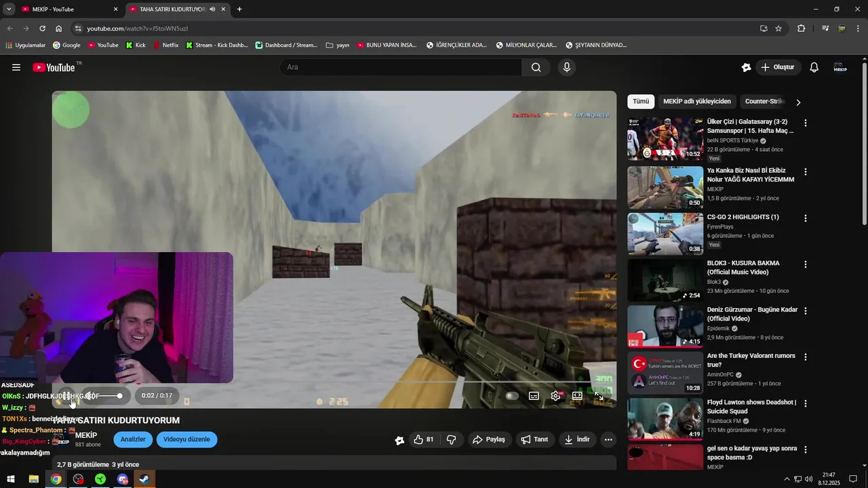Toggle subtitles in the video player
This screenshot has width=868, height=488.
[x=534, y=396]
